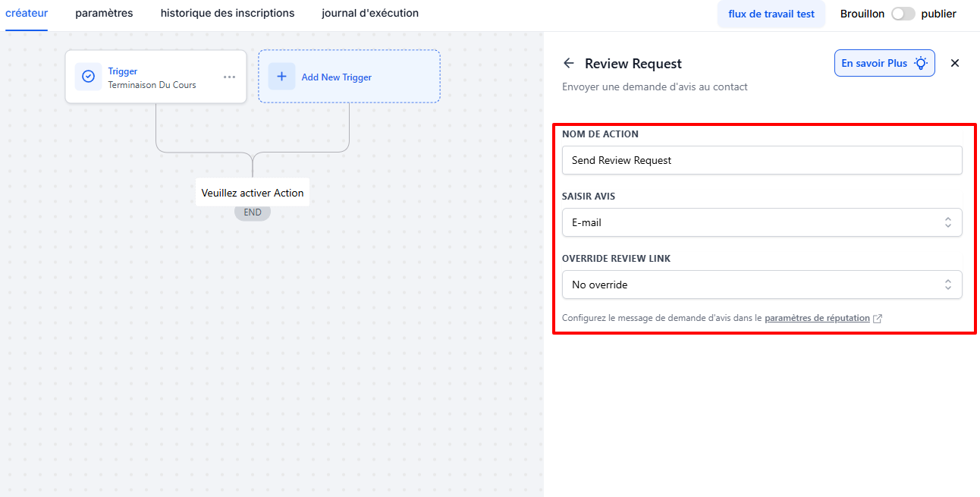Switch to the paramètres tab
Screen dimensions: 980x497
(x=104, y=14)
